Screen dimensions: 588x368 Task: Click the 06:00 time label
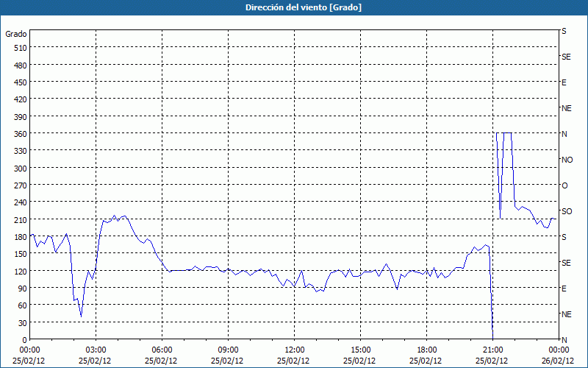[162, 350]
